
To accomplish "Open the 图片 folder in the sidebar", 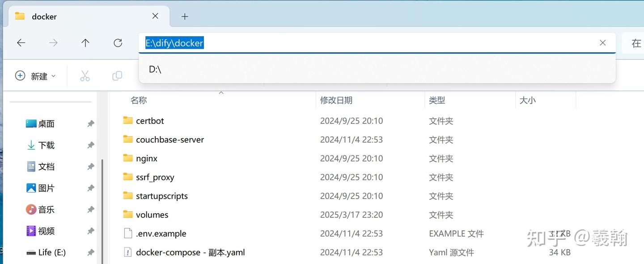I will click(47, 188).
